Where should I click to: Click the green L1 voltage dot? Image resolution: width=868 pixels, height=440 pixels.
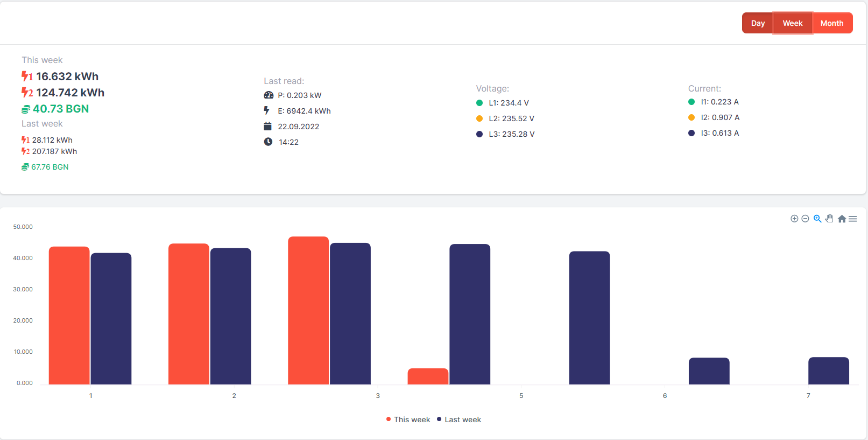(x=479, y=103)
